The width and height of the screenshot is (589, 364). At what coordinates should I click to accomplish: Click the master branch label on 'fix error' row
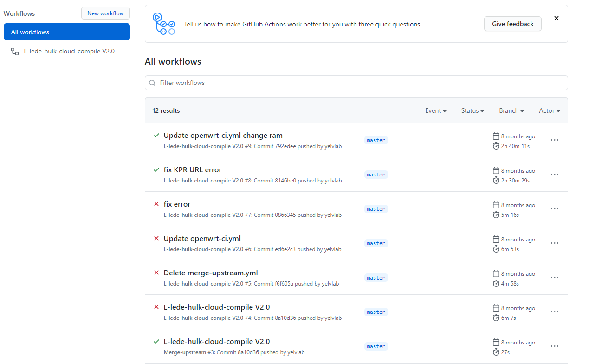[376, 209]
